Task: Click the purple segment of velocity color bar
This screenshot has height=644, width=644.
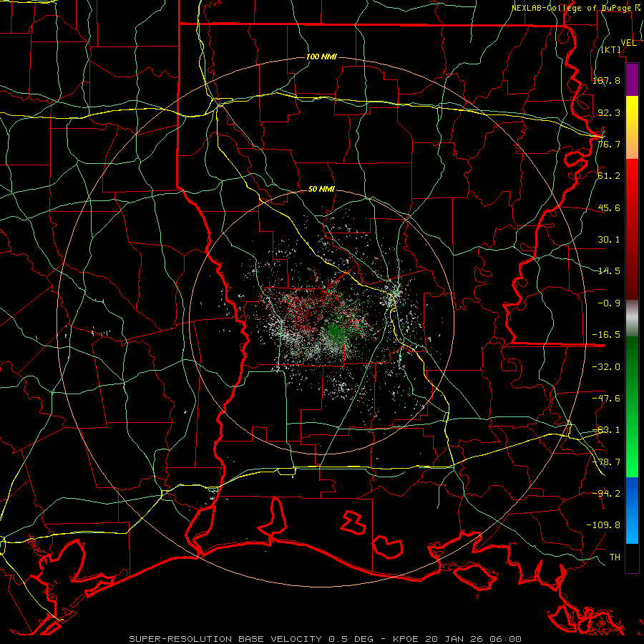Action: click(632, 79)
